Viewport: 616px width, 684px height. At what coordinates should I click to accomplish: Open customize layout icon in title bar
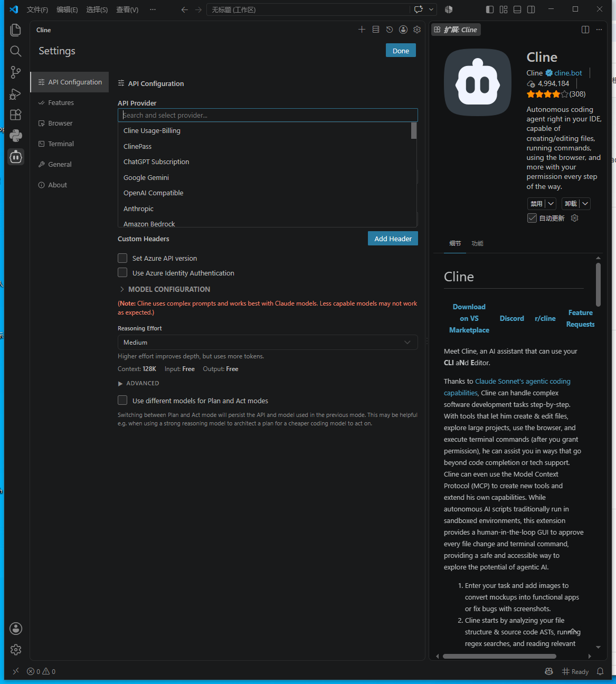pyautogui.click(x=504, y=9)
